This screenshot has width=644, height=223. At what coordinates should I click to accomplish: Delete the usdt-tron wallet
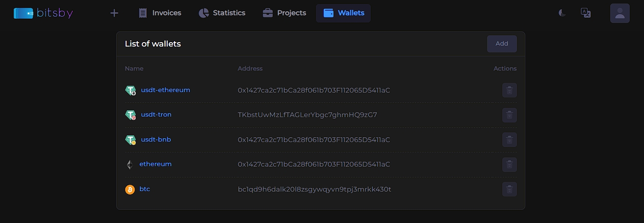(509, 115)
